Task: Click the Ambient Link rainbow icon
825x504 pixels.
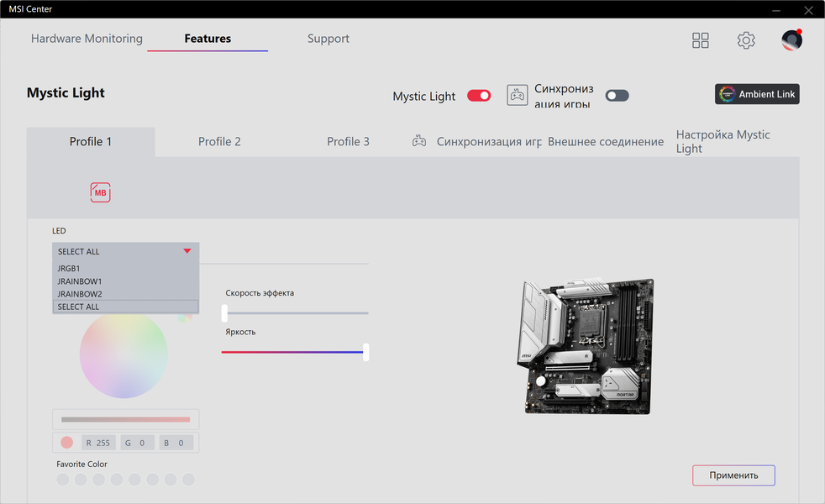Action: tap(728, 94)
